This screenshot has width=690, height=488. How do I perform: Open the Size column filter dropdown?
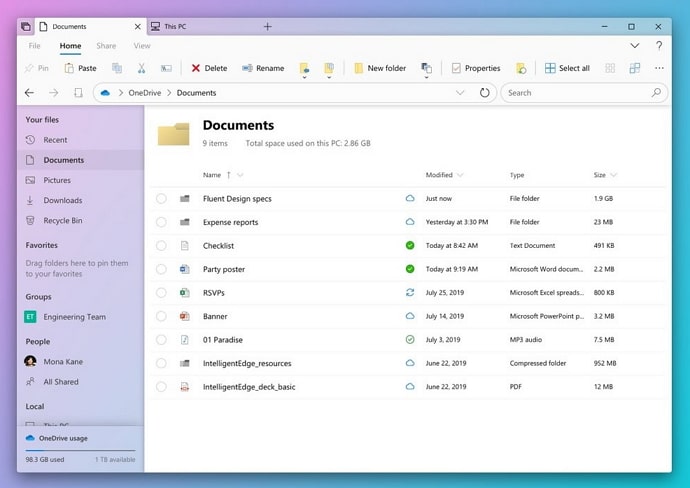coord(613,175)
